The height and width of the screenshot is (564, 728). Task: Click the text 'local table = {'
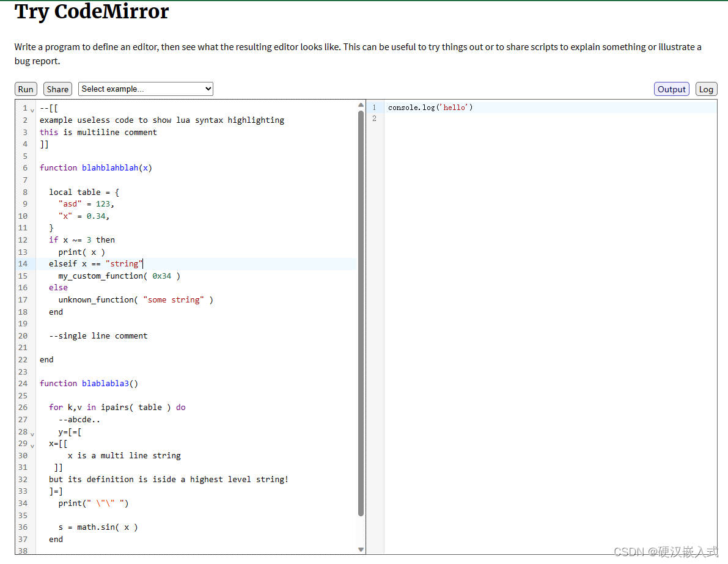[84, 192]
